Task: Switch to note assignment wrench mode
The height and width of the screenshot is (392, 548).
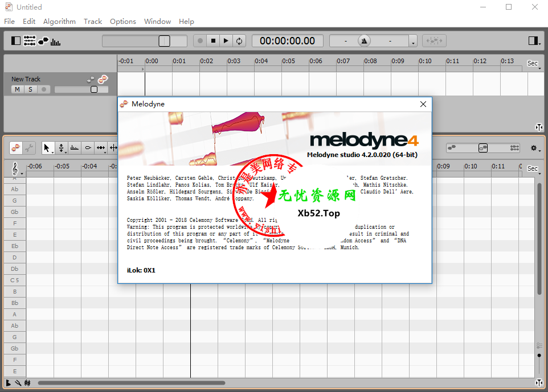Action: click(x=30, y=148)
